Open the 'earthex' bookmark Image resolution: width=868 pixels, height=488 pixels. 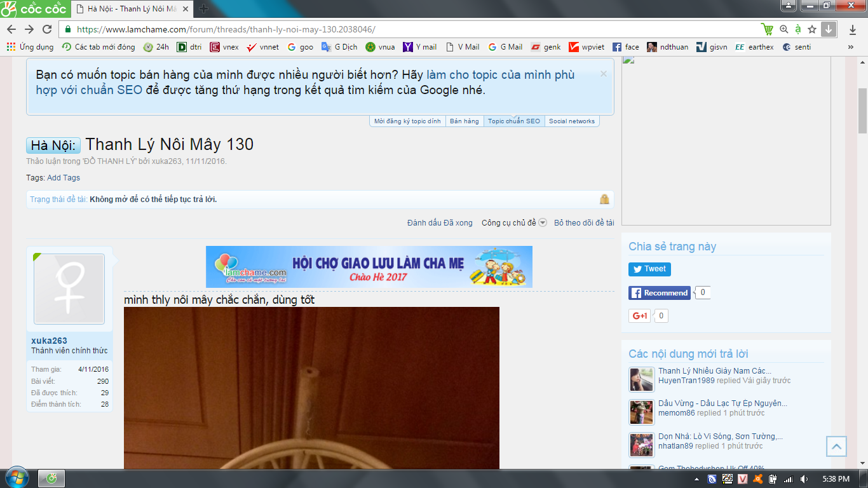(755, 47)
